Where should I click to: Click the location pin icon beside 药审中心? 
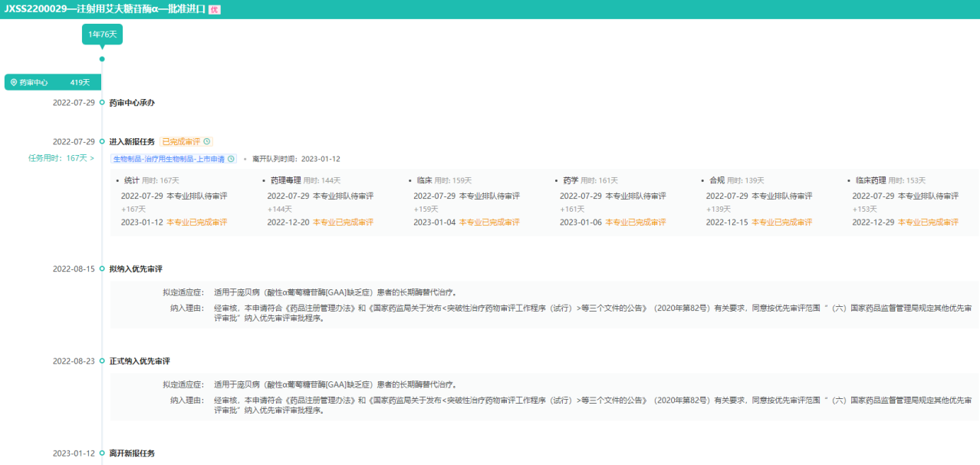tap(13, 82)
